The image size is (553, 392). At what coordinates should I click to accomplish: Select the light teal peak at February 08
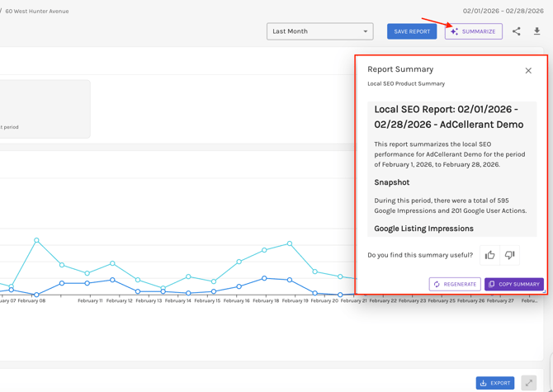pyautogui.click(x=36, y=240)
